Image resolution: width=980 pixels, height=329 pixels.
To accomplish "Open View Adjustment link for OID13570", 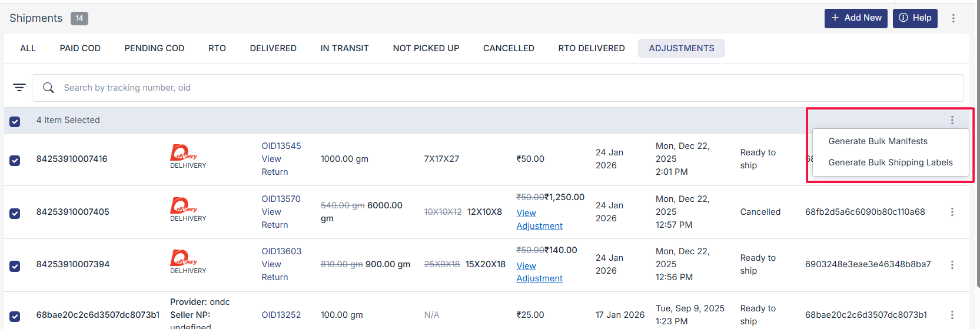I will click(539, 220).
